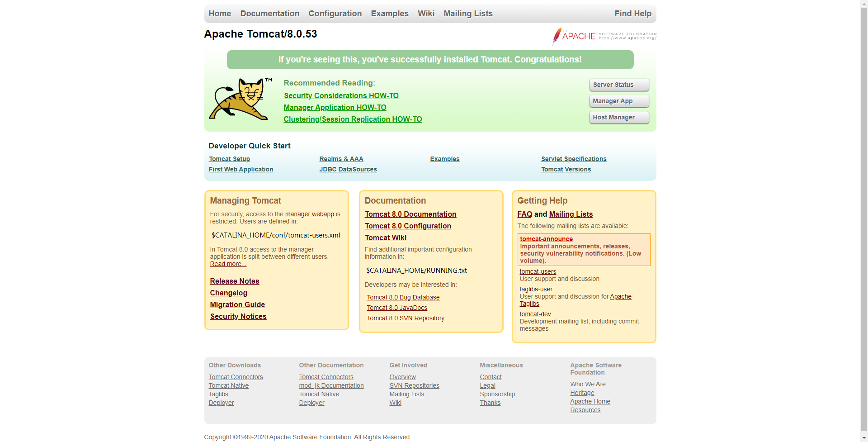Open Tomcat 8.0 JavaDocs link
The image size is (868, 442).
click(397, 308)
